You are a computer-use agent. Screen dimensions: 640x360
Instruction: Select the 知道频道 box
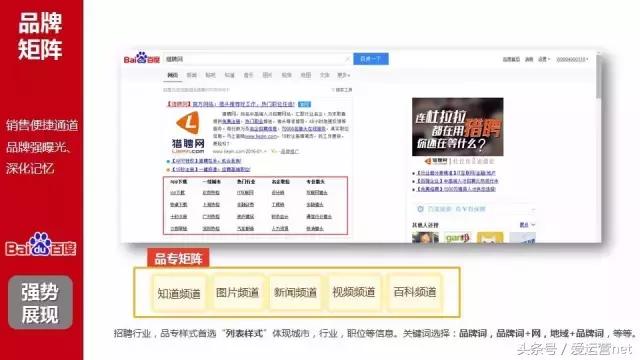pos(179,293)
